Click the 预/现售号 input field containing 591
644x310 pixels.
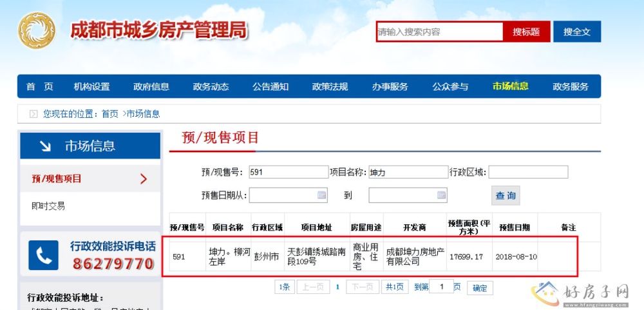pos(288,172)
